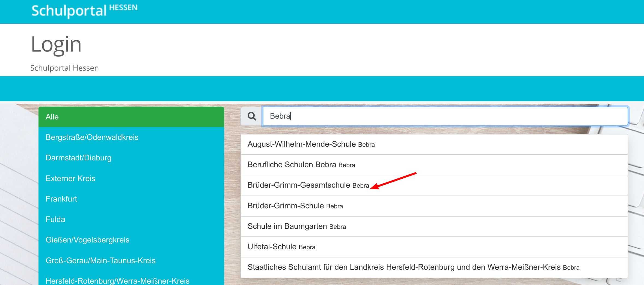
Task: Select Fulda in the region list
Action: tap(131, 219)
